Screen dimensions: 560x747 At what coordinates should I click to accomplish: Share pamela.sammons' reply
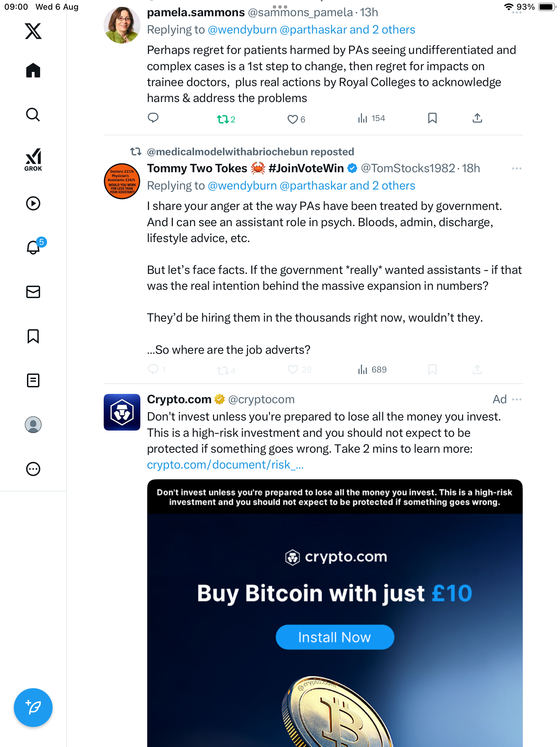click(477, 118)
